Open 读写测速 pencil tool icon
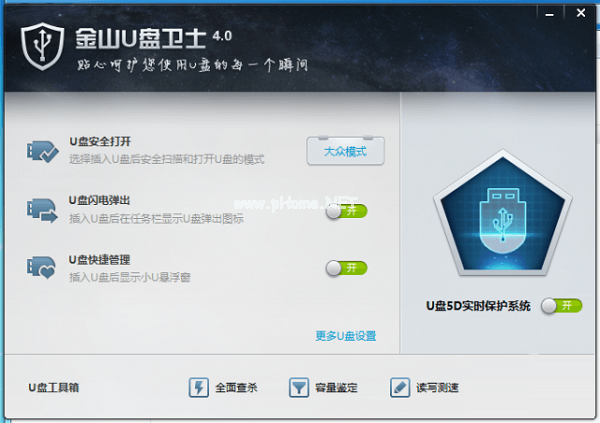600x423 pixels. point(400,387)
